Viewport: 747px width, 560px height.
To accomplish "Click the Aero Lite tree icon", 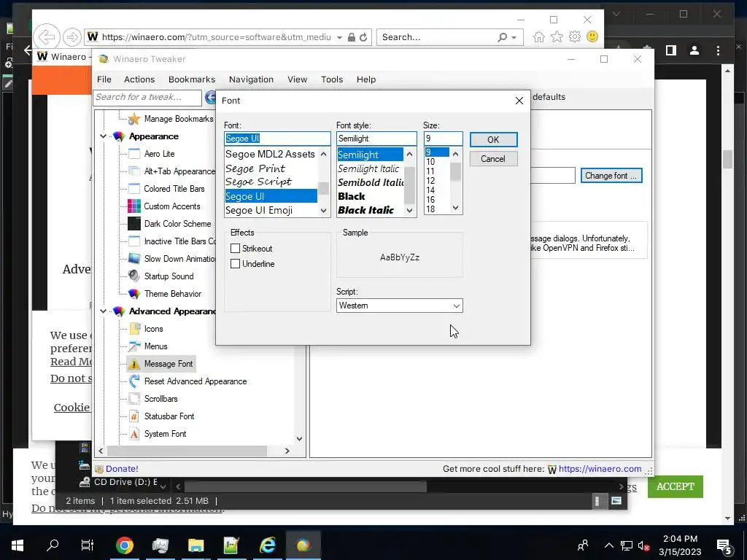I will point(134,154).
